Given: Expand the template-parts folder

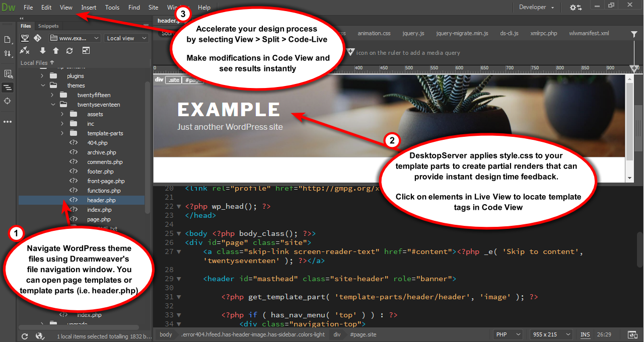Looking at the screenshot, I should (62, 133).
